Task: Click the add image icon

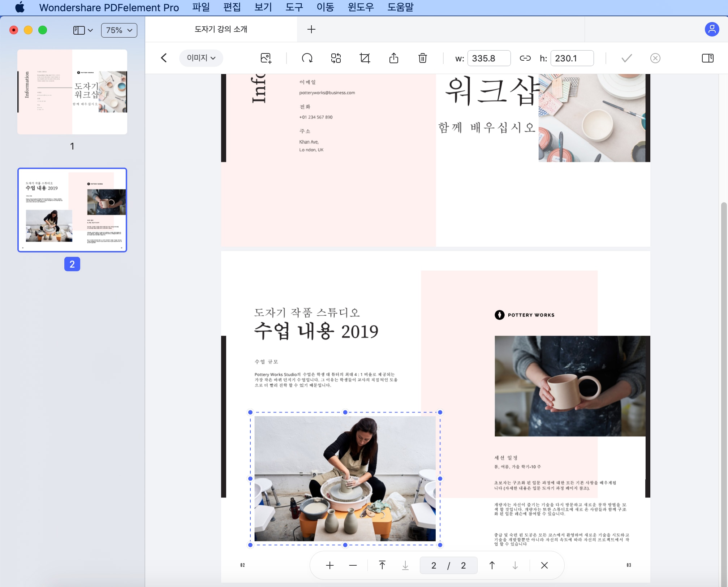Action: click(x=266, y=58)
